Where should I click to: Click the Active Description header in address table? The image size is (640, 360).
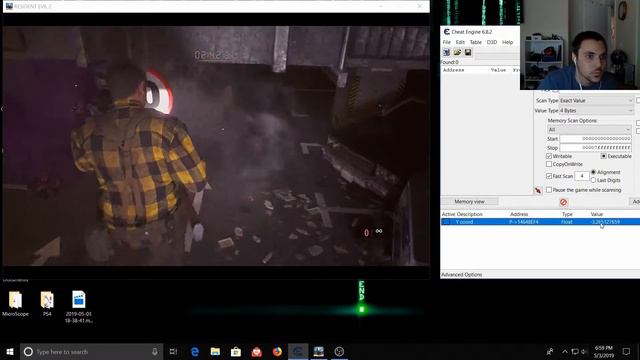click(462, 214)
